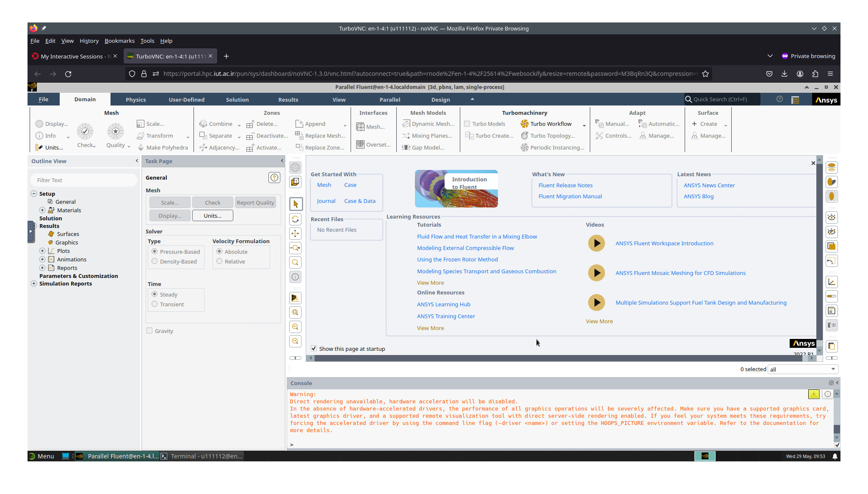Open the File menu in Fluent

43,100
